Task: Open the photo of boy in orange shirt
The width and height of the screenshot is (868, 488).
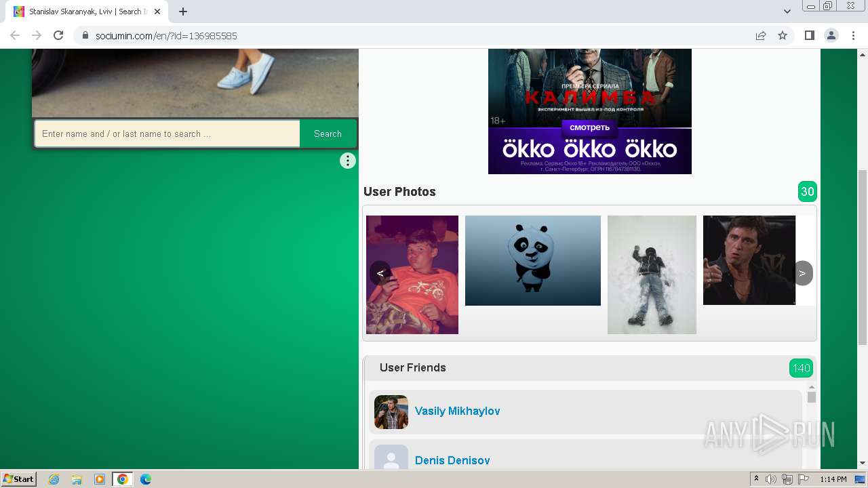Action: click(x=412, y=274)
